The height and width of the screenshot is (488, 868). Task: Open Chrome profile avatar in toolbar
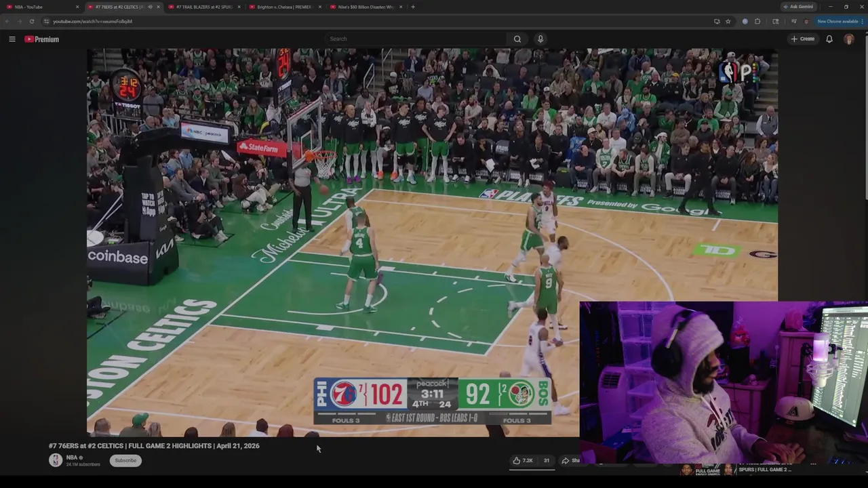tap(806, 21)
